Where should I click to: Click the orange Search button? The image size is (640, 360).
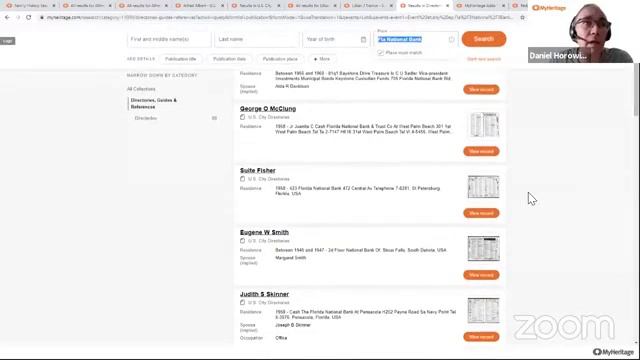pos(484,39)
